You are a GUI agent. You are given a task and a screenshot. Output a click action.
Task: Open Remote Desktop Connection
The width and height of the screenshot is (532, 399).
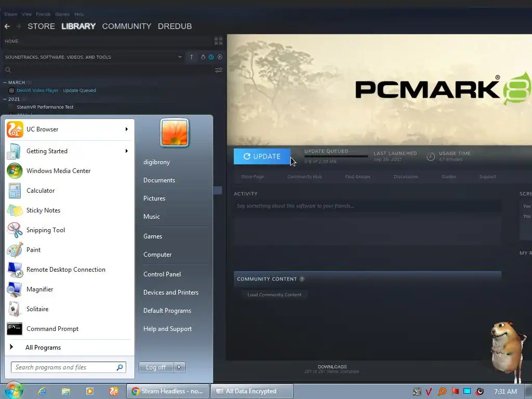[70, 270]
